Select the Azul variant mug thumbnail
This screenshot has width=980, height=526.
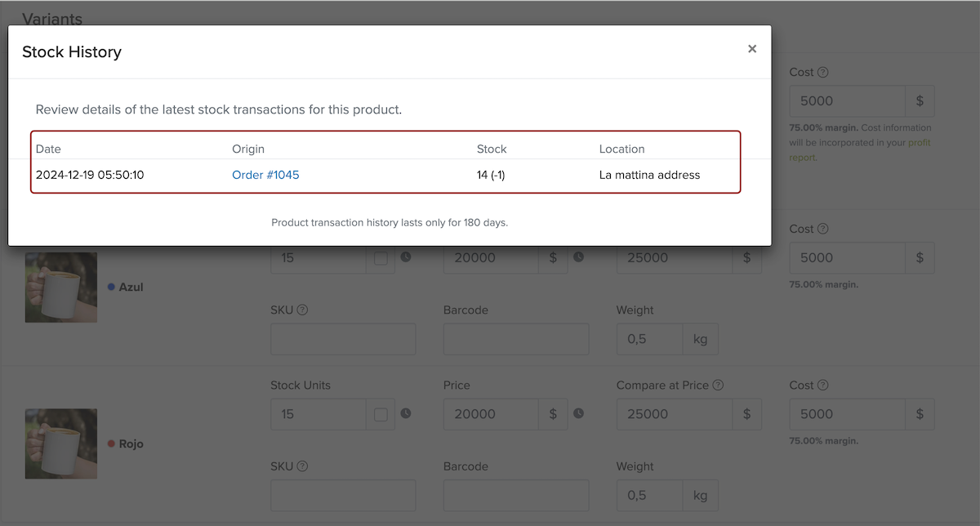(x=61, y=287)
